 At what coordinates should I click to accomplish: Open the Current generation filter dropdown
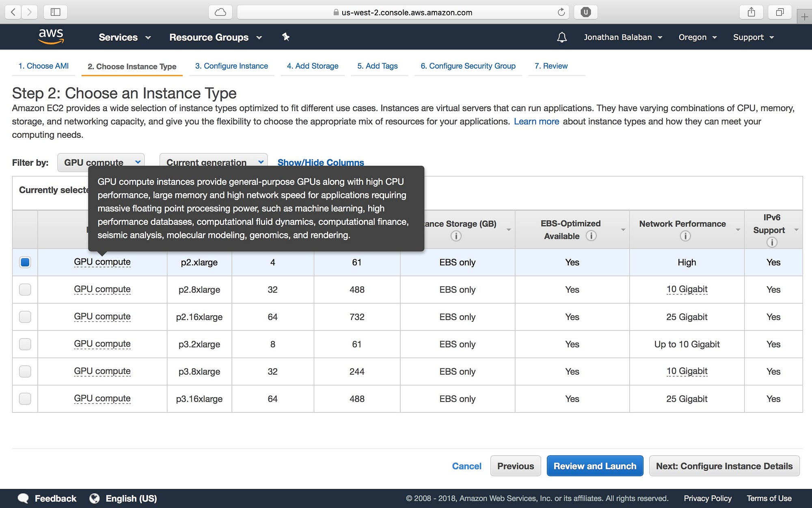point(214,162)
